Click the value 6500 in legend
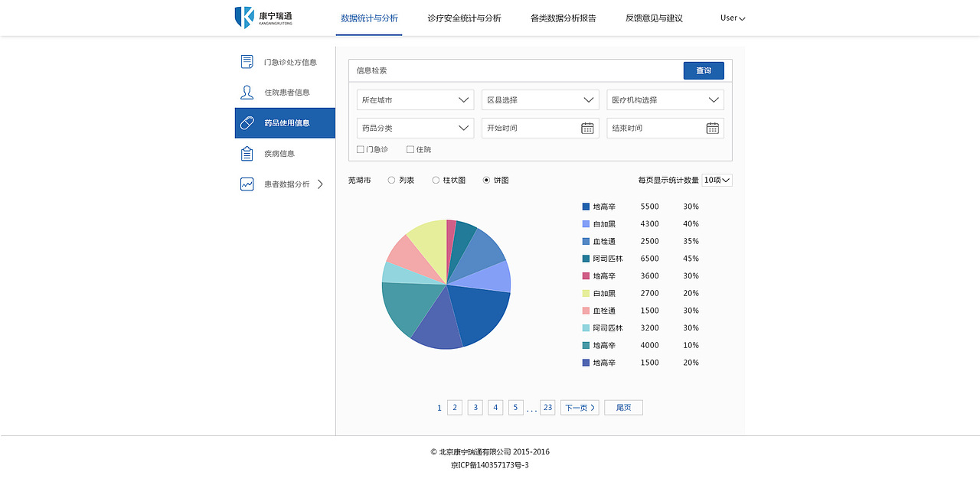 (x=650, y=259)
